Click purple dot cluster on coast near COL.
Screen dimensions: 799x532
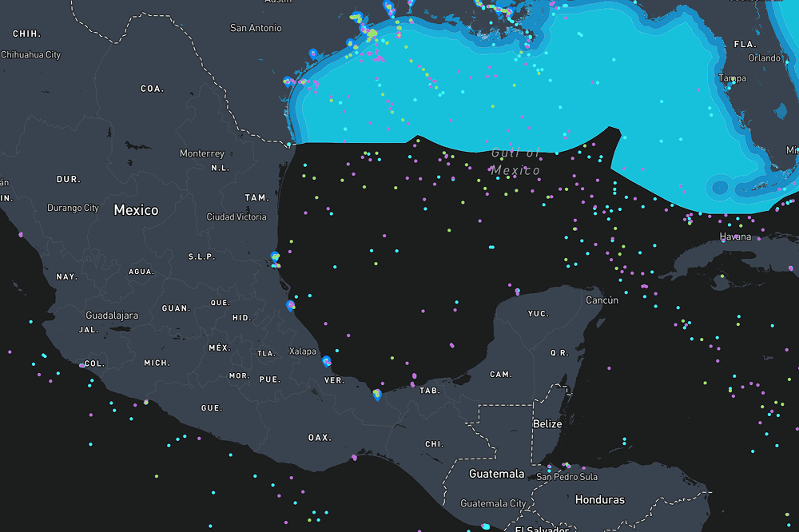[82, 365]
